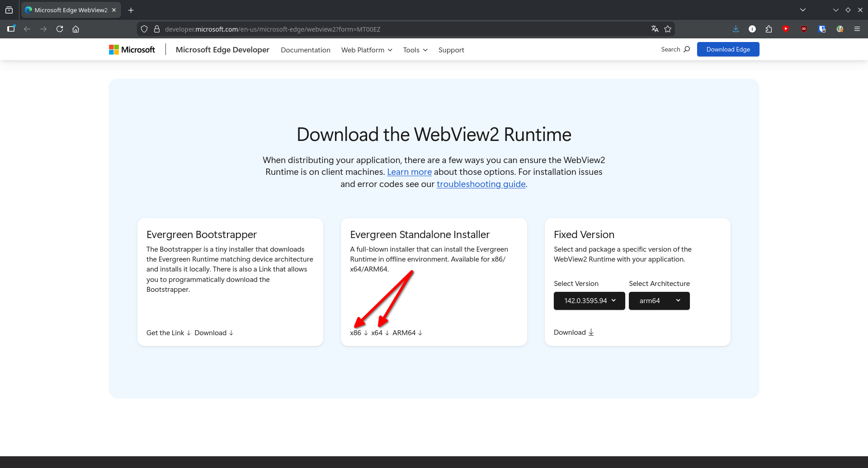Click the browser reload icon
868x468 pixels.
[x=60, y=29]
